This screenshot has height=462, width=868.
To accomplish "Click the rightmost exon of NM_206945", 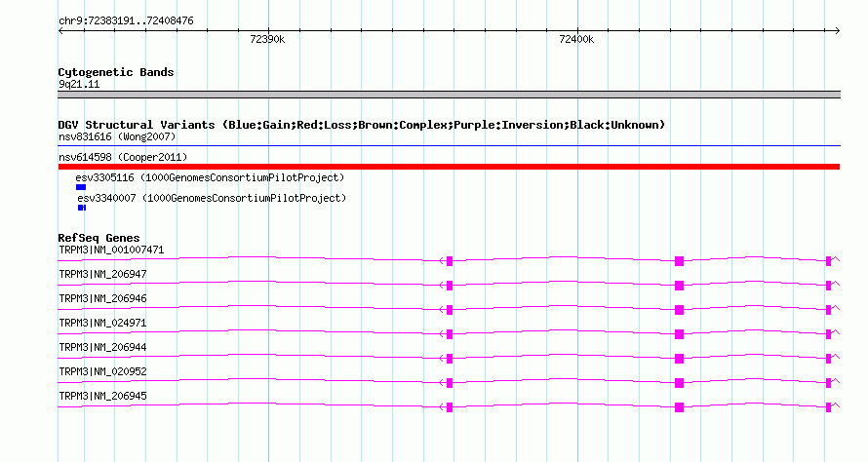I will [x=829, y=407].
